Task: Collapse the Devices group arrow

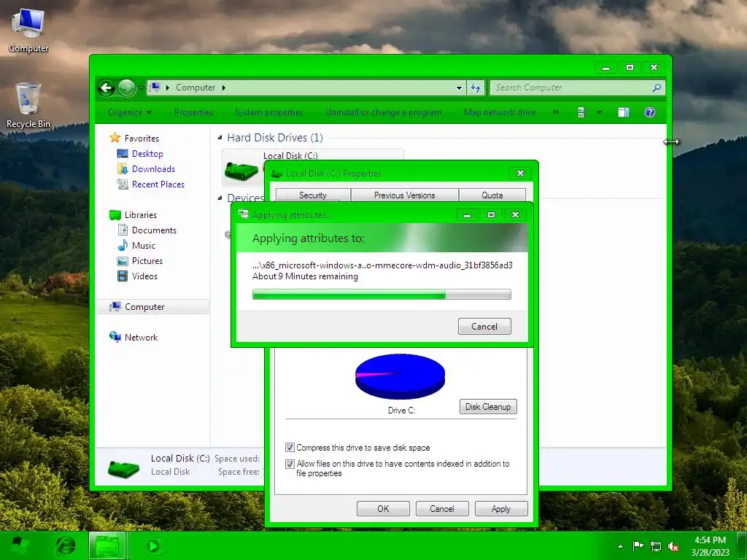Action: (220, 198)
